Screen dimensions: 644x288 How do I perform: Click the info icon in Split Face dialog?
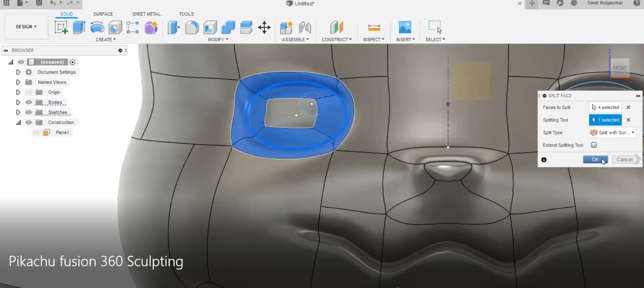[544, 160]
